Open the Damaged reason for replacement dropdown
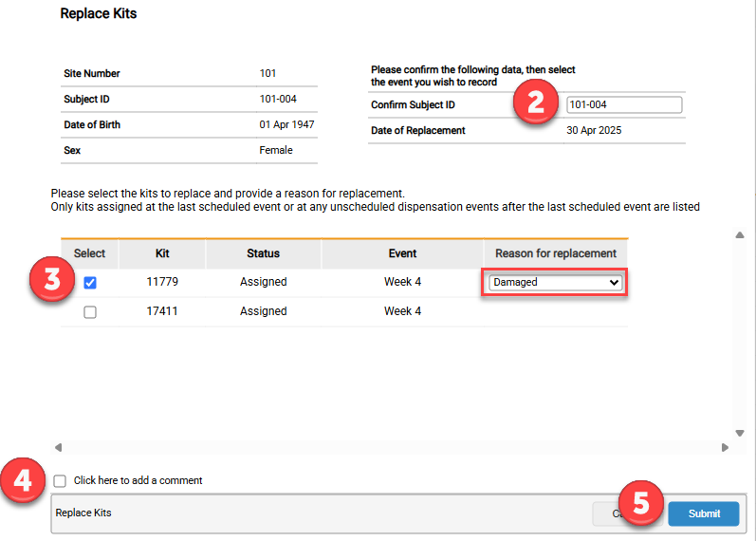This screenshot has height=541, width=756. pos(555,283)
